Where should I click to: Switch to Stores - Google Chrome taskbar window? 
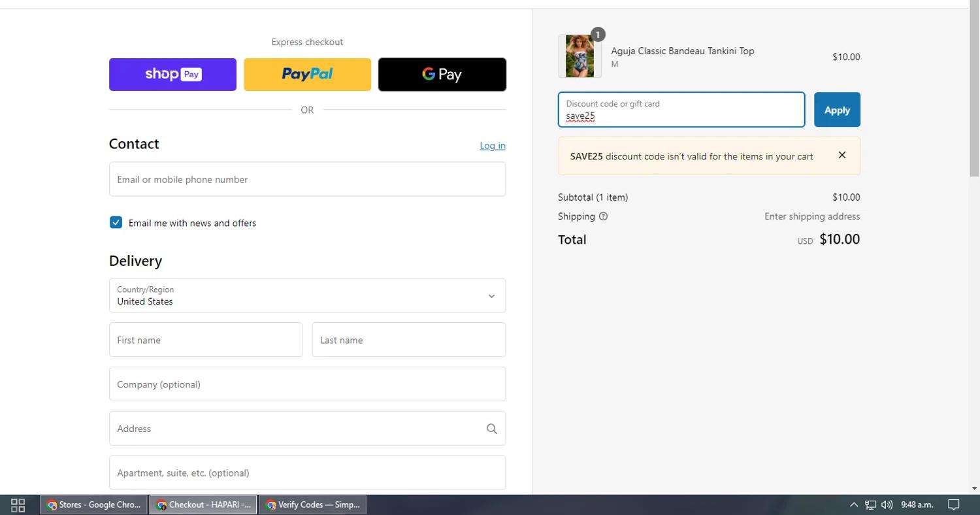(94, 505)
